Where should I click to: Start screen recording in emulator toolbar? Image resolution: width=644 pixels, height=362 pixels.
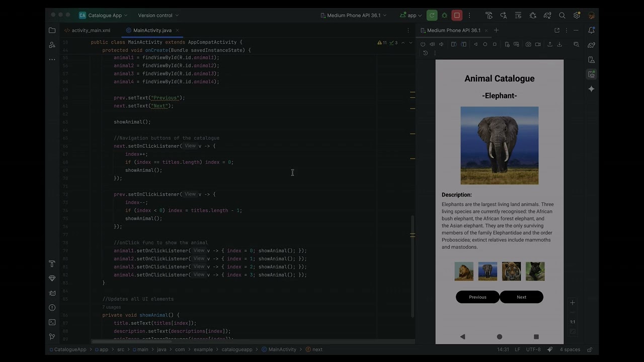pos(538,44)
